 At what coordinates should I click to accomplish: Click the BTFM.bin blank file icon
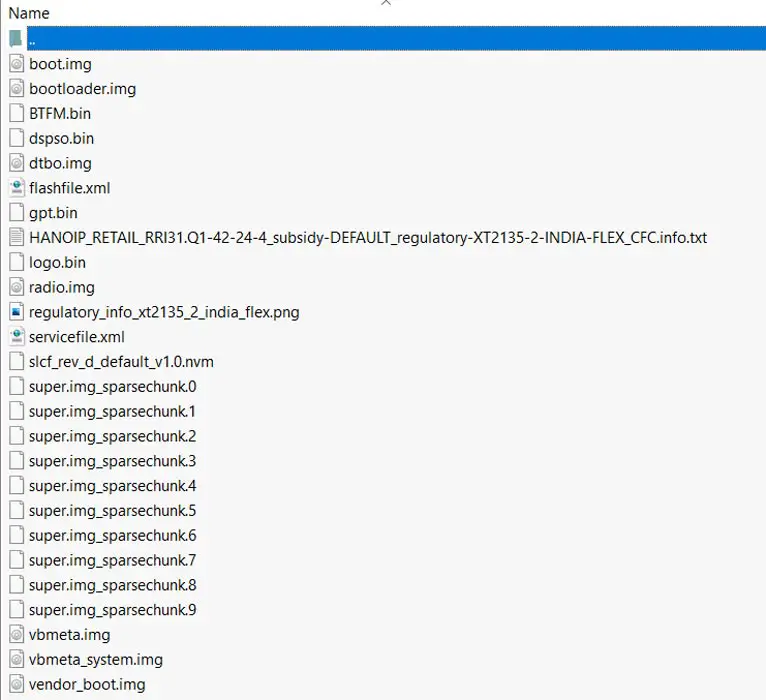tap(17, 114)
